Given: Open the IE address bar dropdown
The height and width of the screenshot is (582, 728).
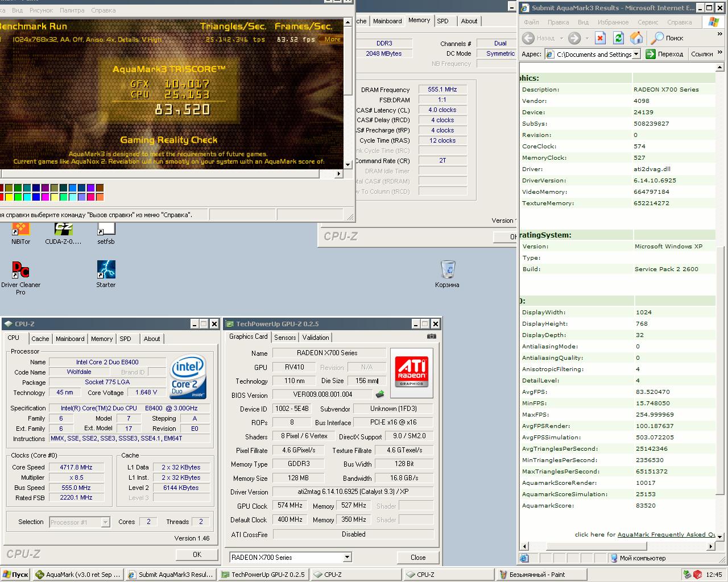Looking at the screenshot, I should click(636, 54).
